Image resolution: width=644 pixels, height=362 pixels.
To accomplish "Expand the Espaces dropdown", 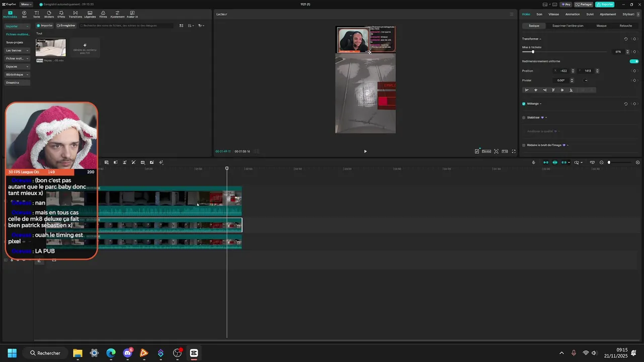I will pyautogui.click(x=28, y=66).
